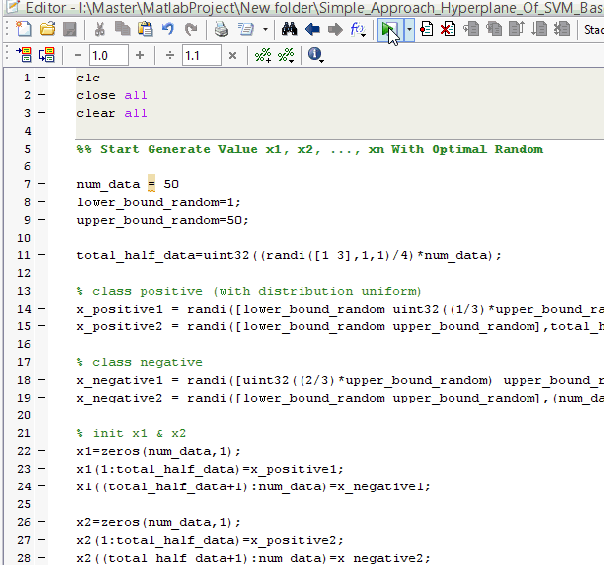
Task: Toggle breakpoint dash at line 11
Action: click(41, 255)
